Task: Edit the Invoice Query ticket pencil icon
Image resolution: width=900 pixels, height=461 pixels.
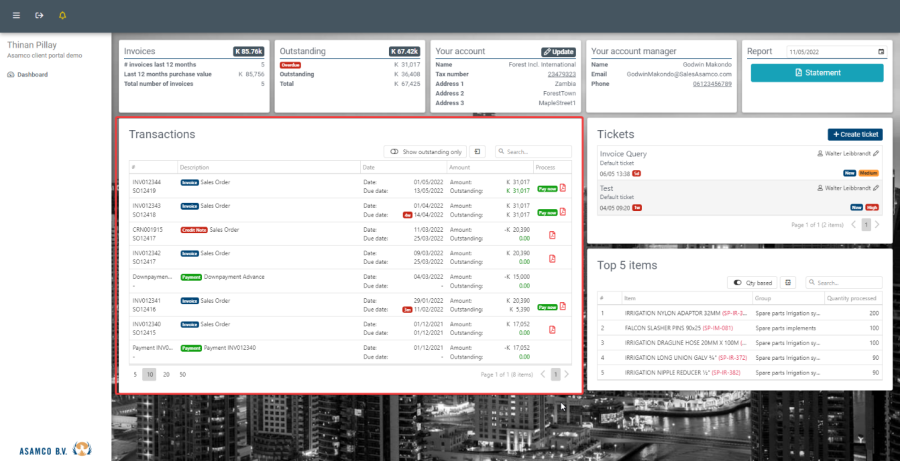Action: pos(877,153)
